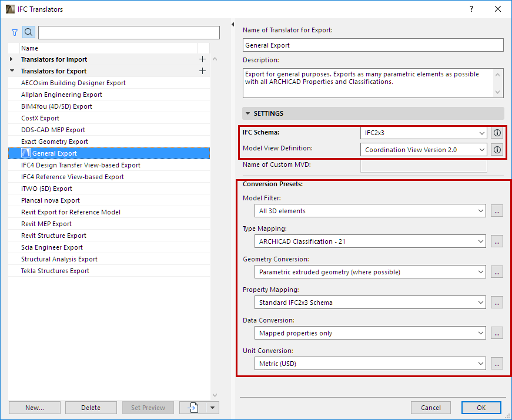Click Description box scroll up arrow

[x=498, y=75]
